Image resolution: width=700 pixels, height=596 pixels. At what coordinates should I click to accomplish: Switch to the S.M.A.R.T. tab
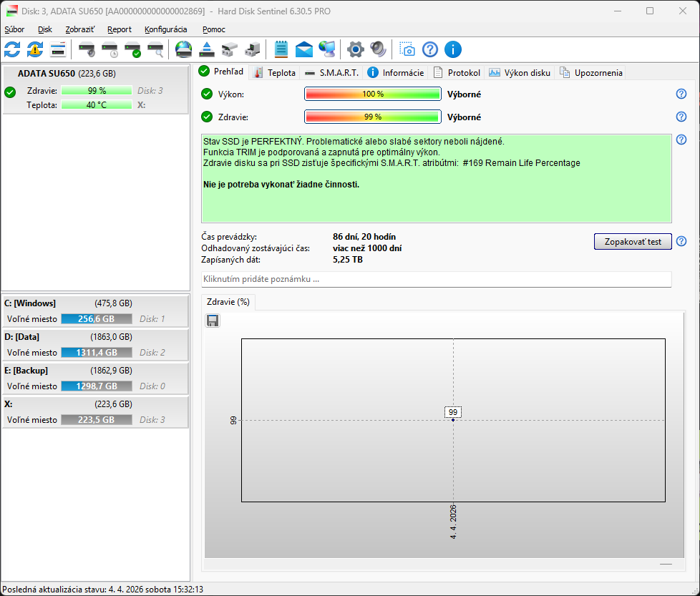pos(331,73)
